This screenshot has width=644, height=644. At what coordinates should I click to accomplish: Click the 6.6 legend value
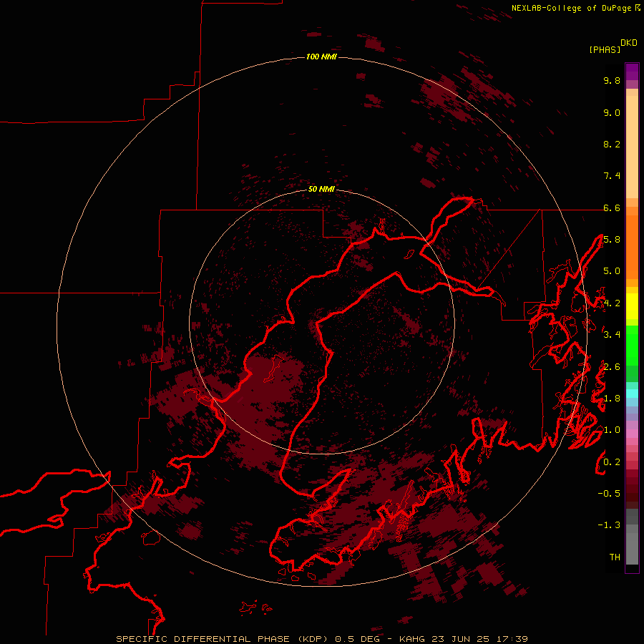point(612,208)
